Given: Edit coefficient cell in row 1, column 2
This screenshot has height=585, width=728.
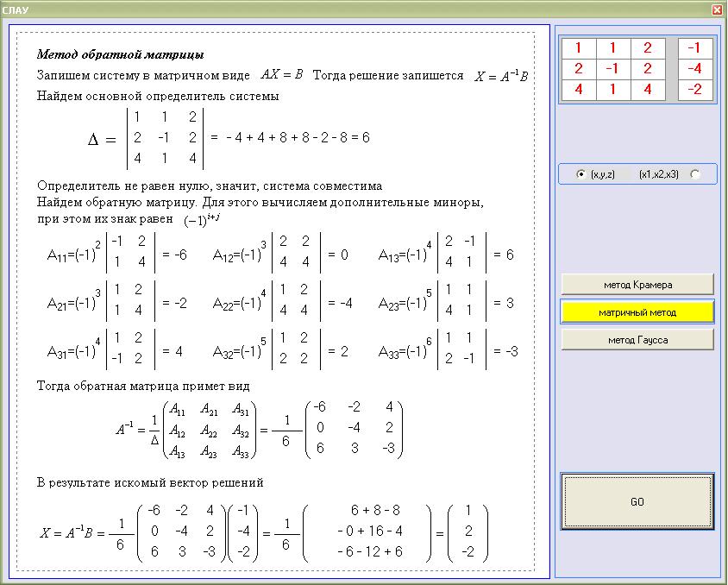Looking at the screenshot, I should [x=612, y=48].
